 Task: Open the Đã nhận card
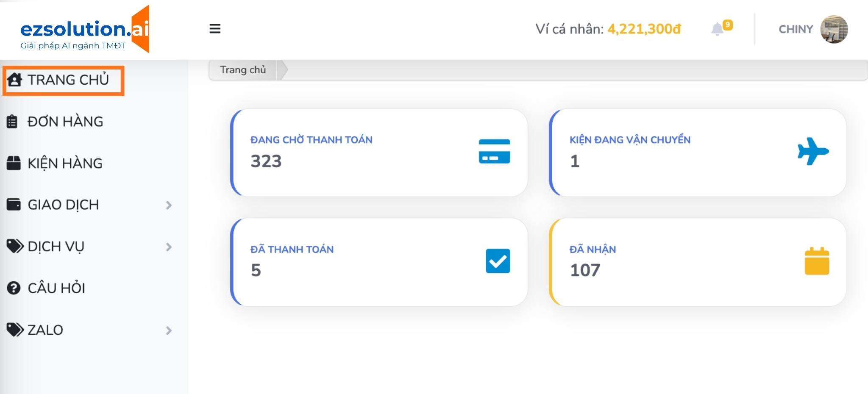698,262
